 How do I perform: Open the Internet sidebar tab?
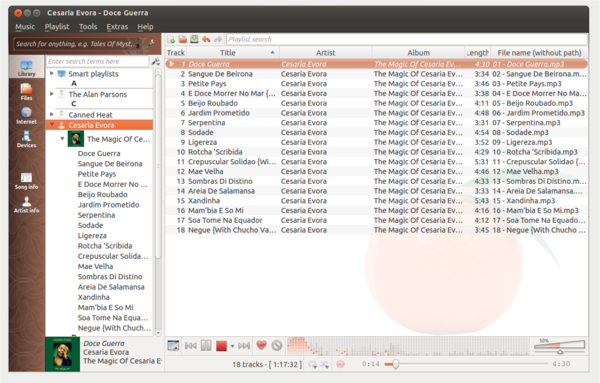[x=26, y=115]
